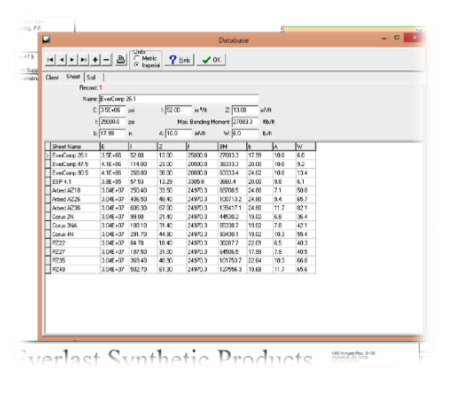Select the Corus 4N row
This screenshot has width=455, height=393.
[180, 234]
